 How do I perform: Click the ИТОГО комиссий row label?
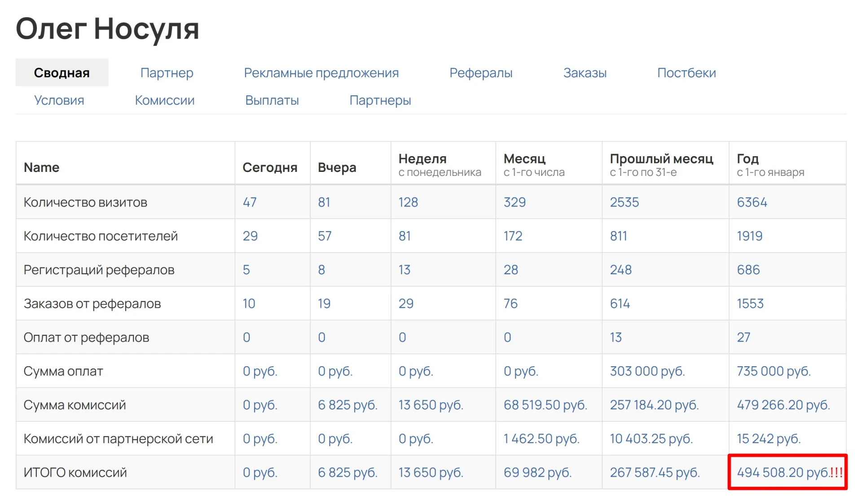tap(75, 473)
